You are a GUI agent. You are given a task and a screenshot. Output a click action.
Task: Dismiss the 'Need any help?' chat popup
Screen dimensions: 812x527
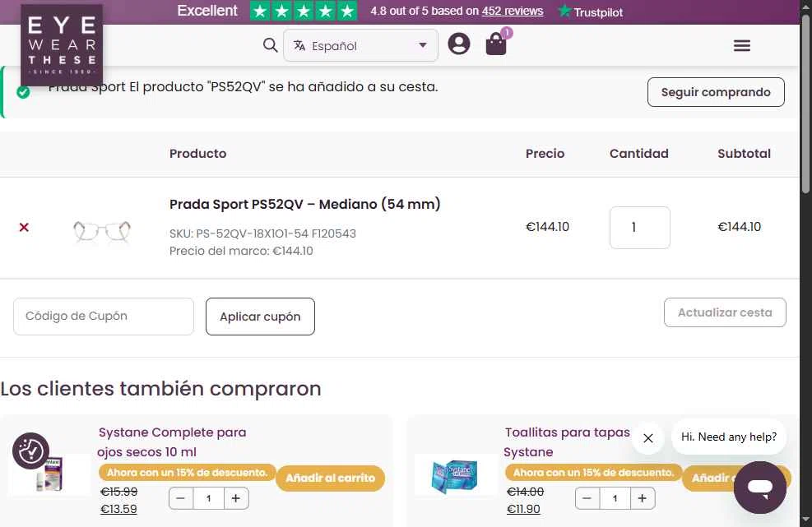(647, 438)
